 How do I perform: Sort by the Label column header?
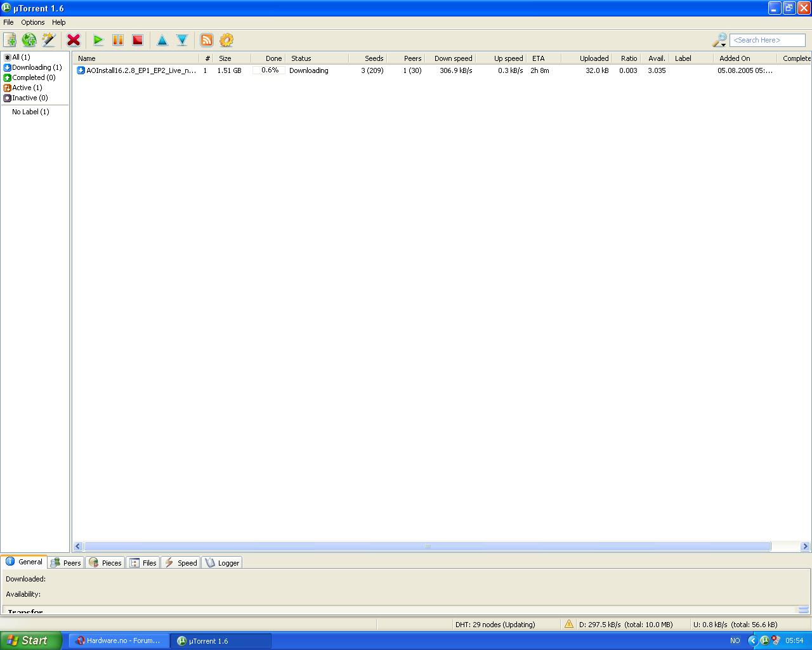click(691, 58)
